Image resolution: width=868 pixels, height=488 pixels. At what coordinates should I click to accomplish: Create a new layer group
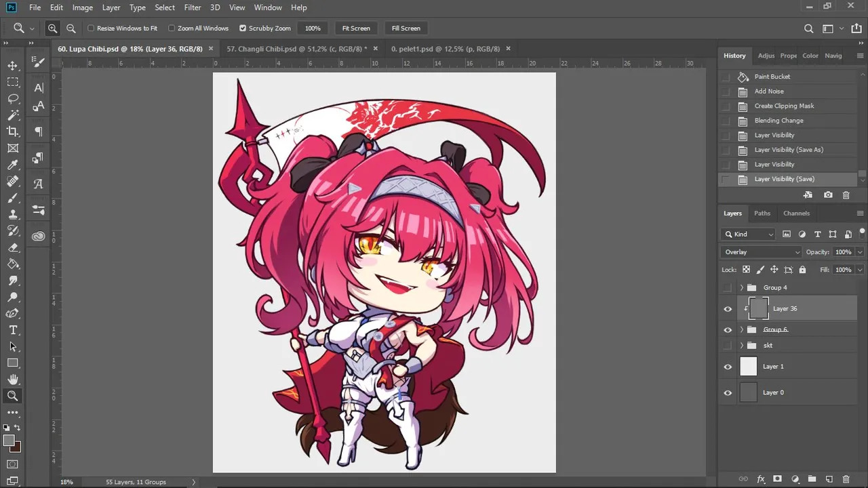[x=812, y=479]
